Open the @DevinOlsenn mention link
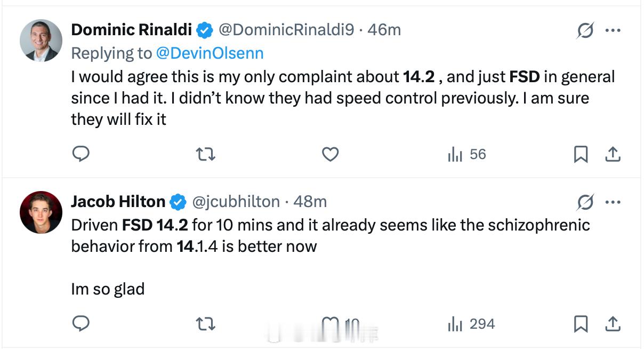This screenshot has width=644, height=349. tap(210, 53)
